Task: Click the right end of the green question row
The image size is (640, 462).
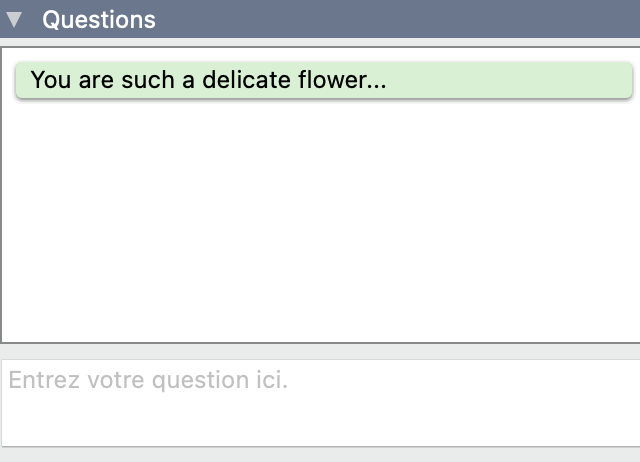Action: point(600,80)
